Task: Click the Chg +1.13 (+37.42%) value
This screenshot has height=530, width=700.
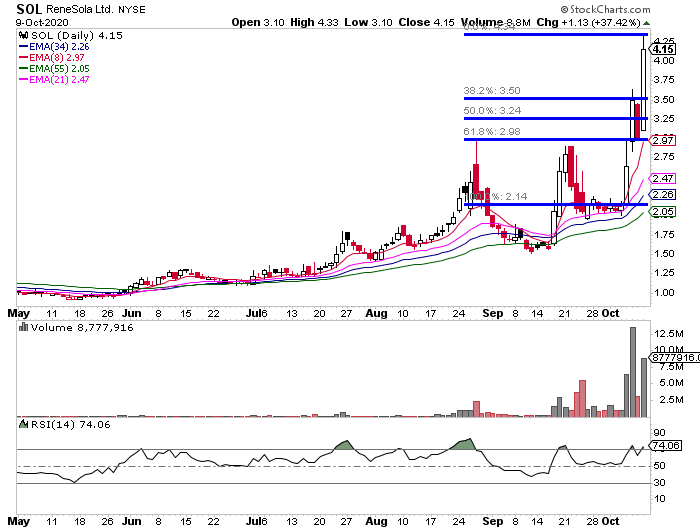Action: click(x=588, y=22)
